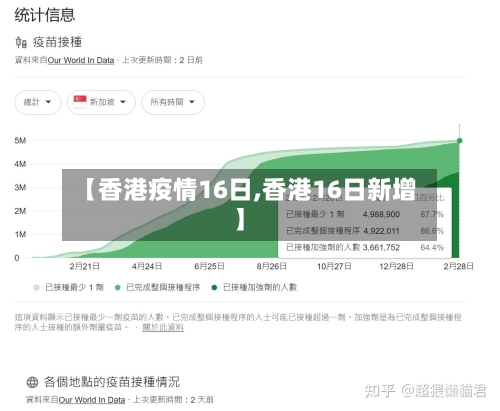Open the lower Our World In Data link

[92, 400]
